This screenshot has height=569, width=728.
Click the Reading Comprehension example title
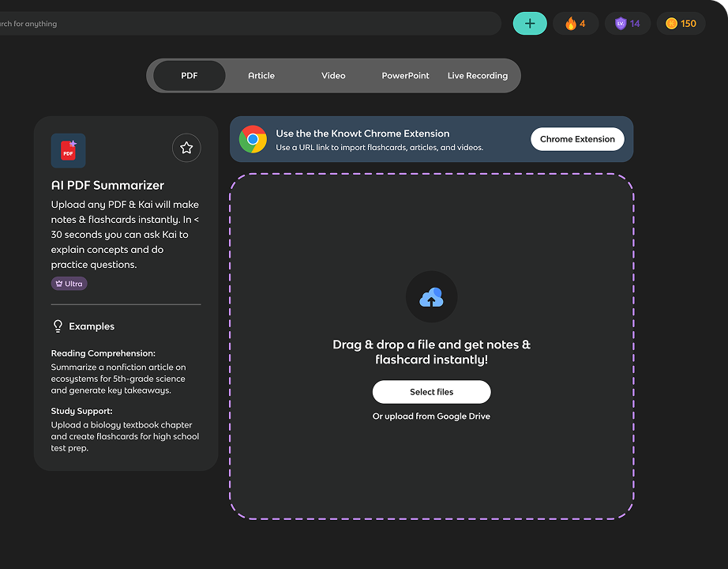[x=103, y=353]
